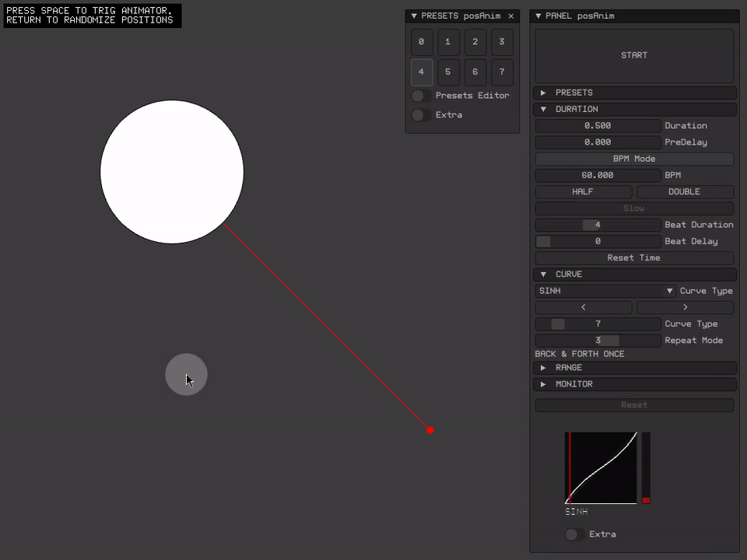Toggle BPM Mode
The height and width of the screenshot is (560, 747).
pos(634,159)
